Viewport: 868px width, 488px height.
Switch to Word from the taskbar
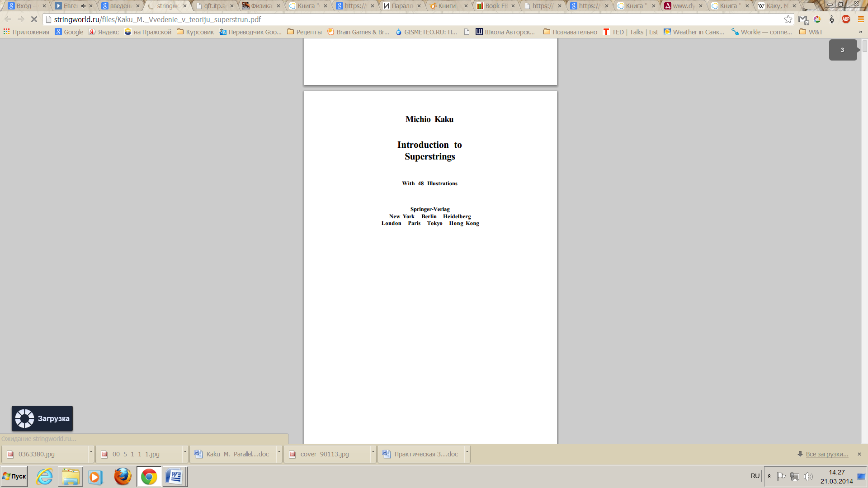(175, 477)
